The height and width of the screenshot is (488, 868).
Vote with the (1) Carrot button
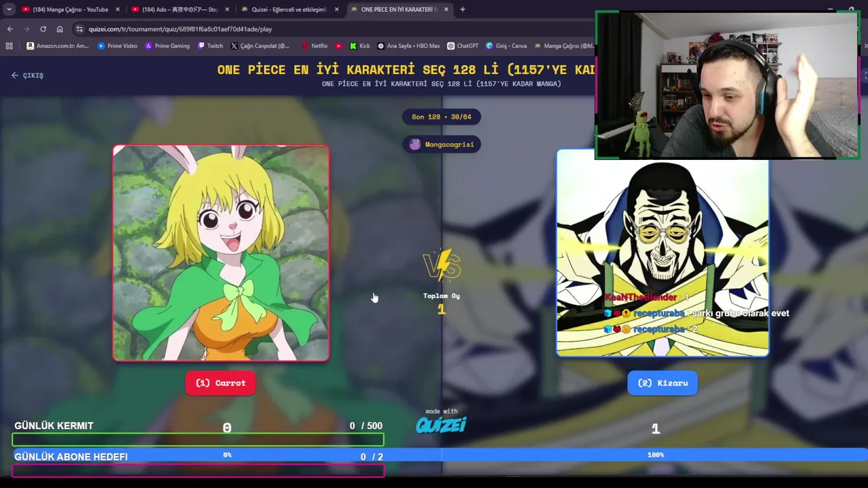[220, 383]
